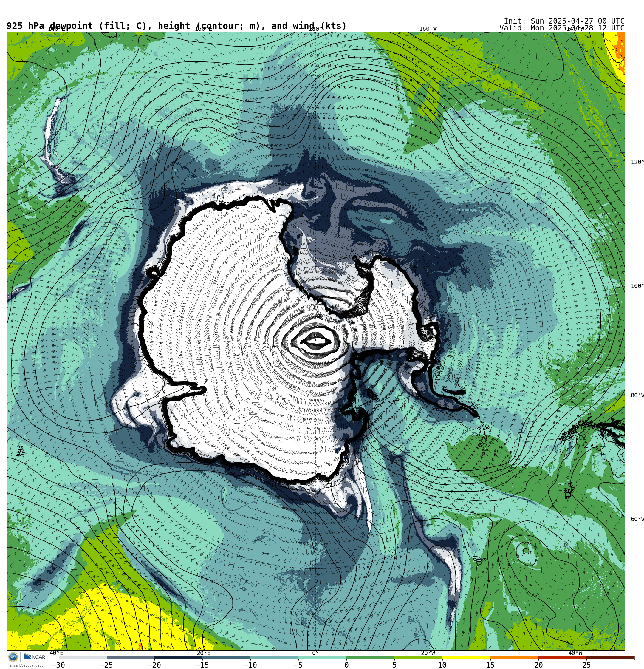Click the '−10' colorbar tick label
The image size is (644, 669).
click(250, 665)
